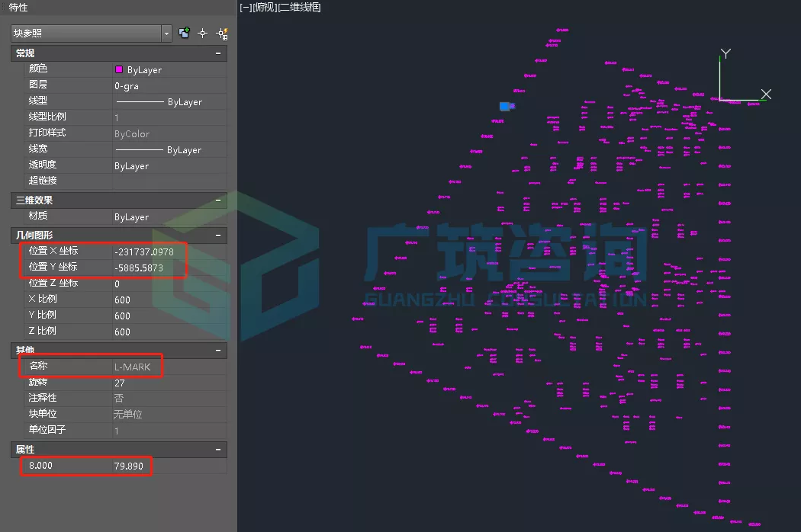Open Quick Select icon with lightning bolt

(222, 33)
